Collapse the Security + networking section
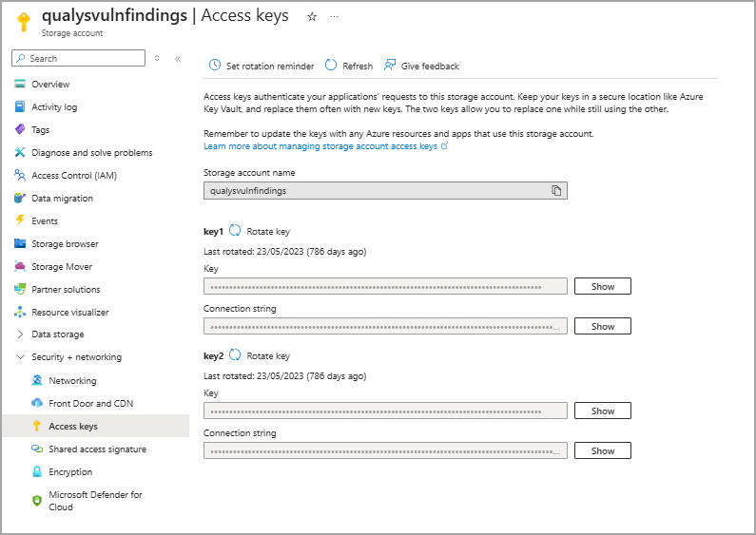This screenshot has height=535, width=756. click(21, 357)
